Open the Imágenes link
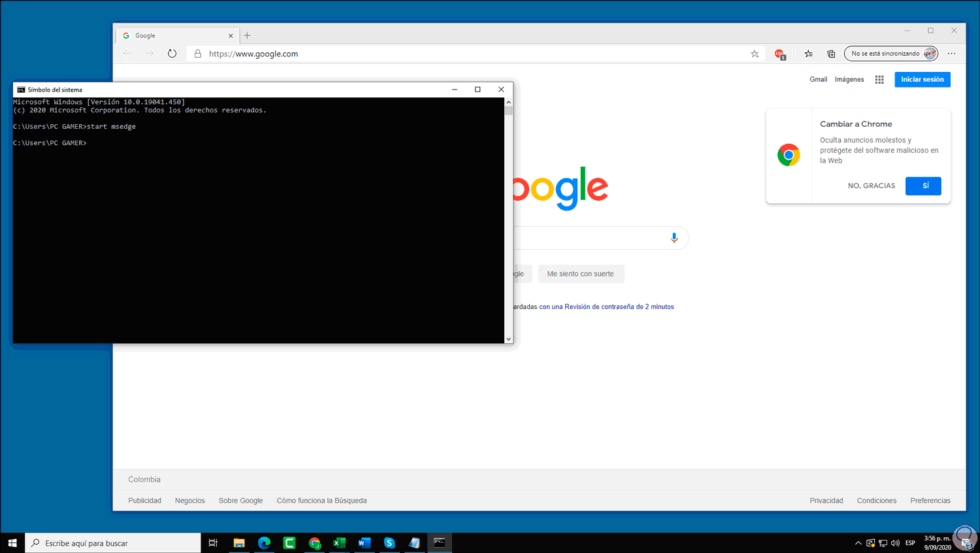980x553 pixels. (849, 80)
